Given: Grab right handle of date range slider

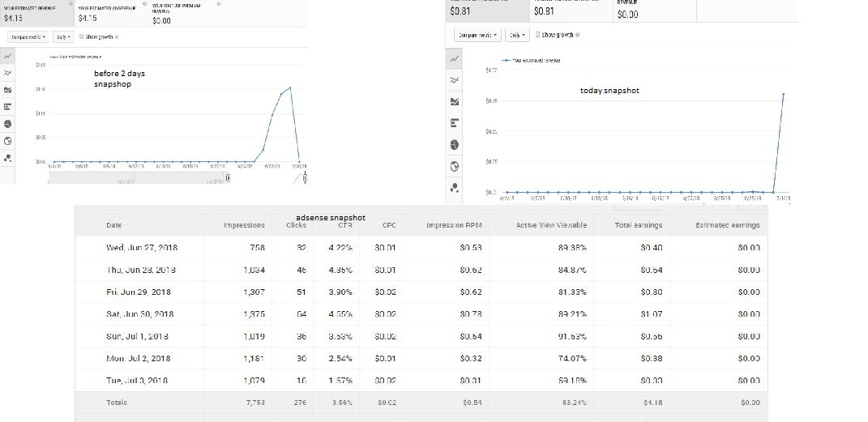Looking at the screenshot, I should click(x=305, y=177).
